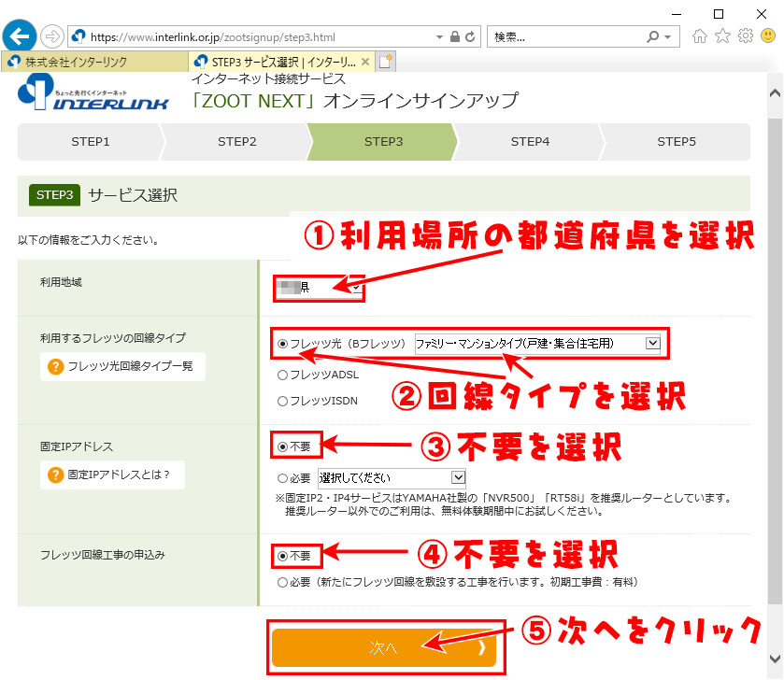Click the question icon beside フレッツ光回線タイプ一覧

pyautogui.click(x=55, y=366)
